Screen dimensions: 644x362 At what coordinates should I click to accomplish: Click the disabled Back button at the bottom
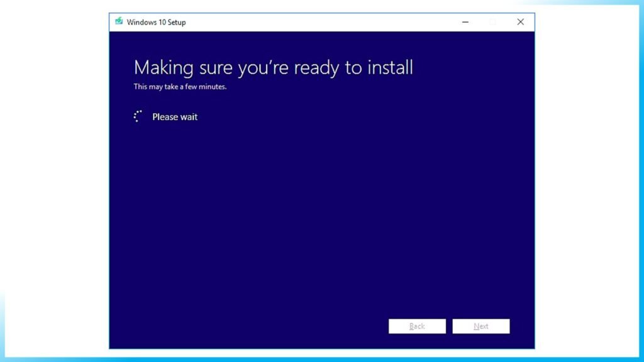[417, 326]
